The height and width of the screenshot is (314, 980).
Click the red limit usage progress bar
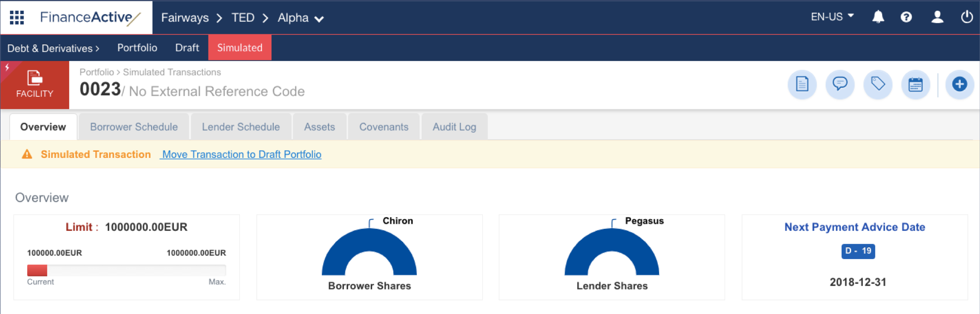point(37,270)
